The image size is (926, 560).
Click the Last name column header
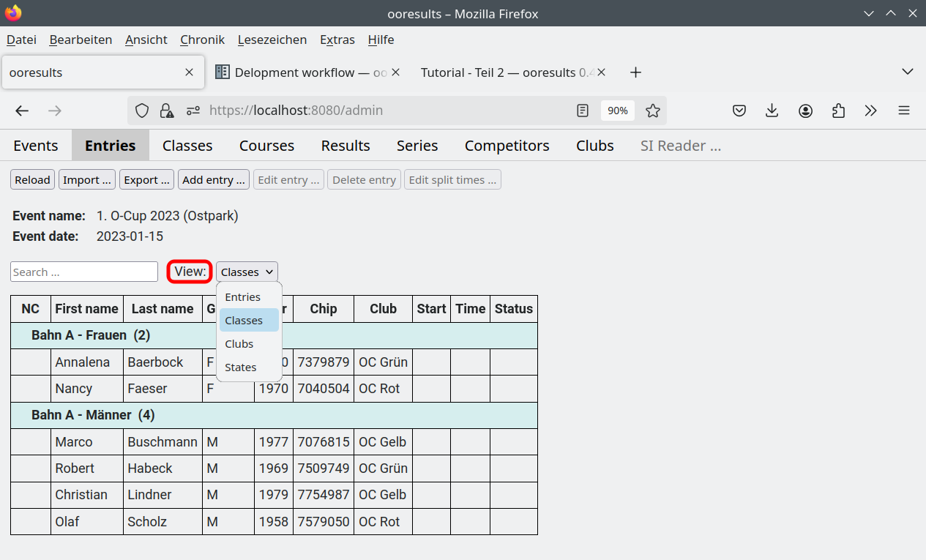click(x=163, y=309)
